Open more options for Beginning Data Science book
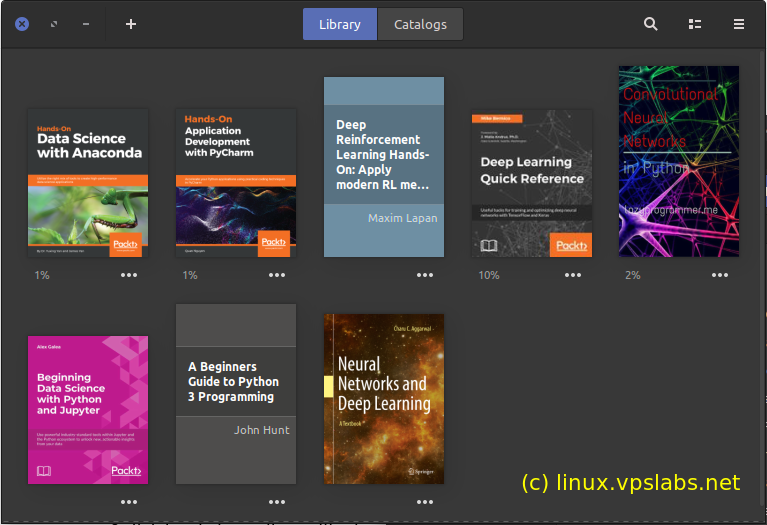 tap(129, 502)
